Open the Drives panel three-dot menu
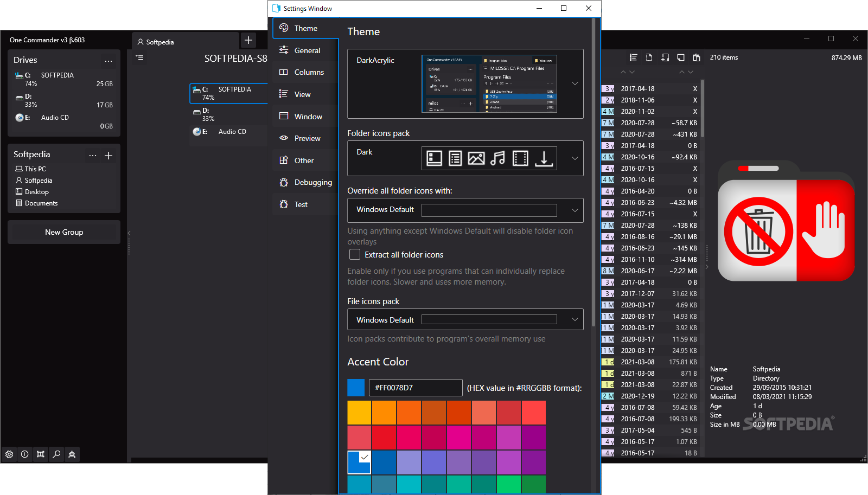This screenshot has height=495, width=868. point(108,61)
